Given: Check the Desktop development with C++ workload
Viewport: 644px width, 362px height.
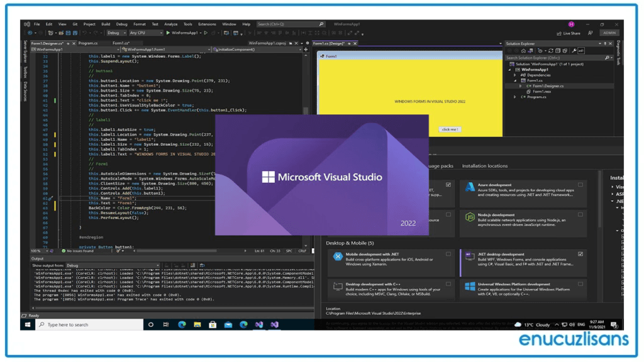Looking at the screenshot, I should 448,283.
